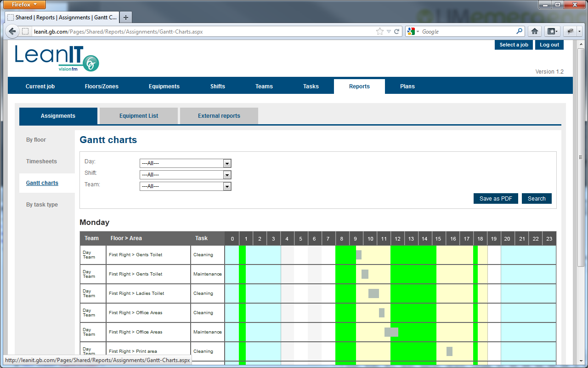Click the Task column header
Viewport: 588px width, 368px height.
(208, 238)
